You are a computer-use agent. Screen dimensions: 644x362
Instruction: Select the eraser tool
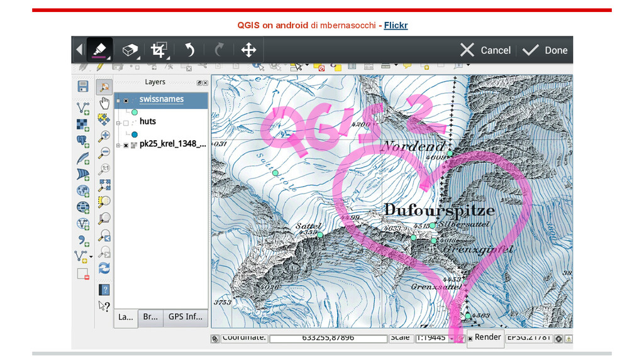click(130, 50)
